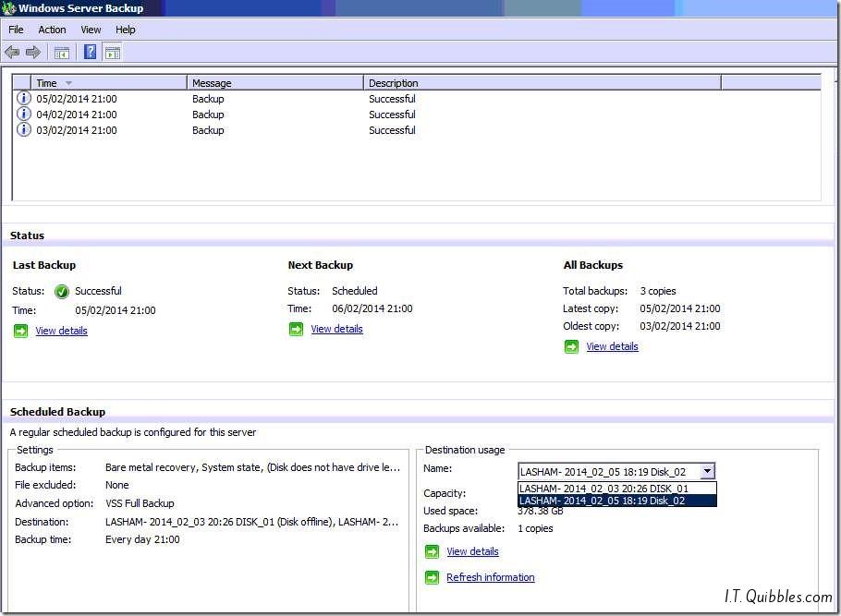Click the Scheduled status under Next Backup
The width and height of the screenshot is (841, 616).
pos(355,291)
